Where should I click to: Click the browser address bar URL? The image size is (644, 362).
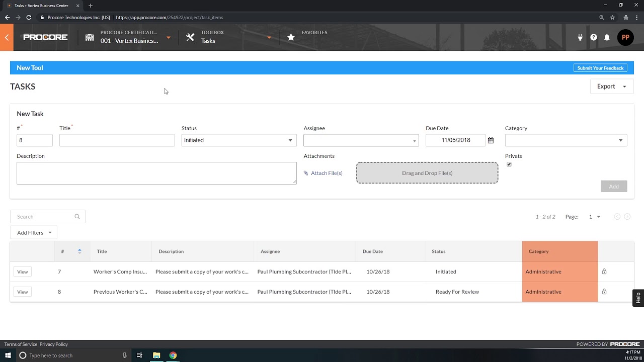click(170, 17)
